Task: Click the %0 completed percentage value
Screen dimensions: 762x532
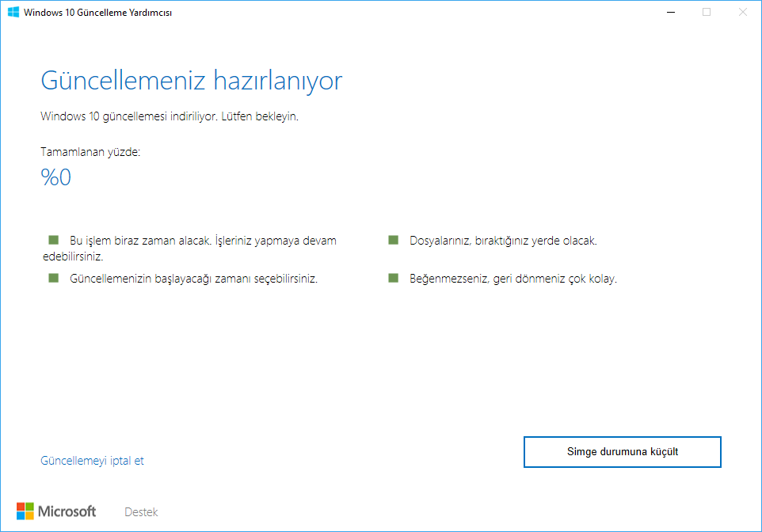Action: [x=56, y=177]
